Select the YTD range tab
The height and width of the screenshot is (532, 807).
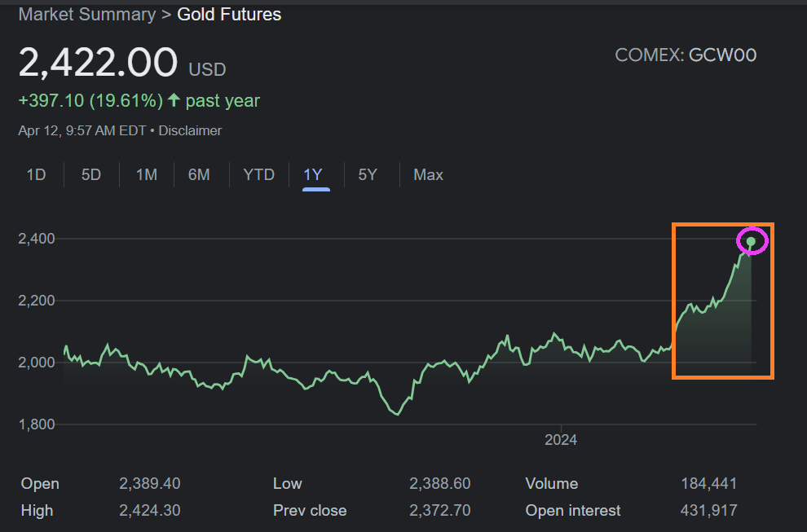(x=258, y=174)
